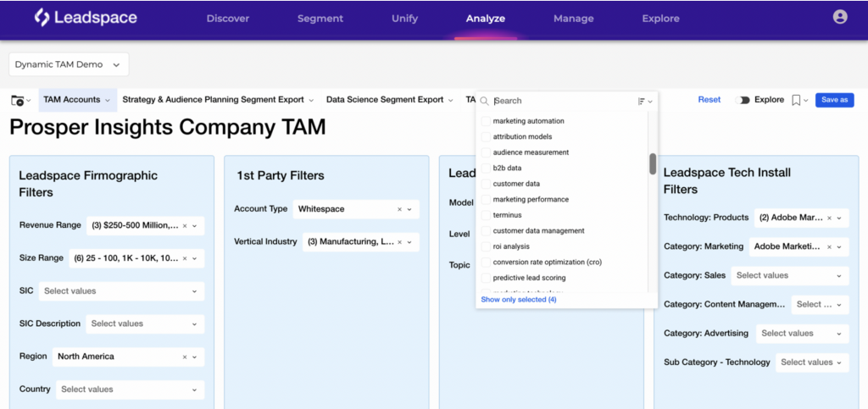
Task: Click into the Search input field
Action: coord(559,101)
